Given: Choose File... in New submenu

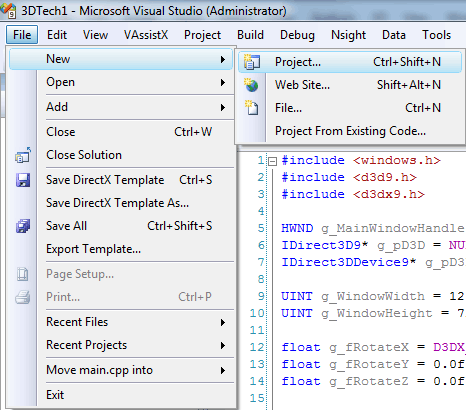Looking at the screenshot, I should pyautogui.click(x=350, y=108).
